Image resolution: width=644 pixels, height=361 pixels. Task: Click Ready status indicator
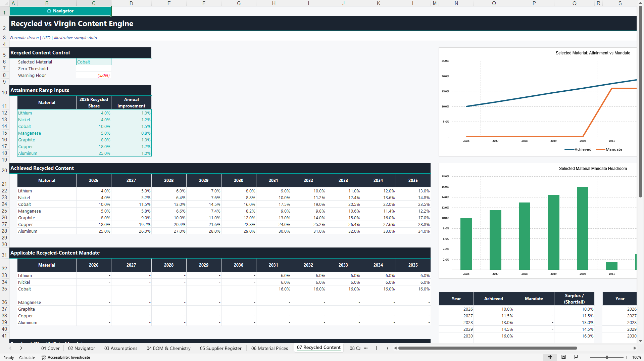tap(8, 358)
